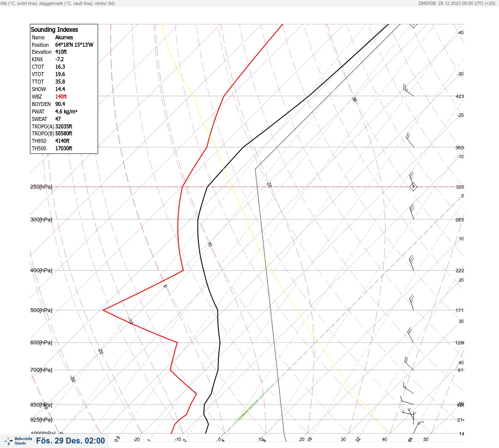Click the wind barb at 500 hPa level
This screenshot has width=499, height=448.
pyautogui.click(x=411, y=303)
